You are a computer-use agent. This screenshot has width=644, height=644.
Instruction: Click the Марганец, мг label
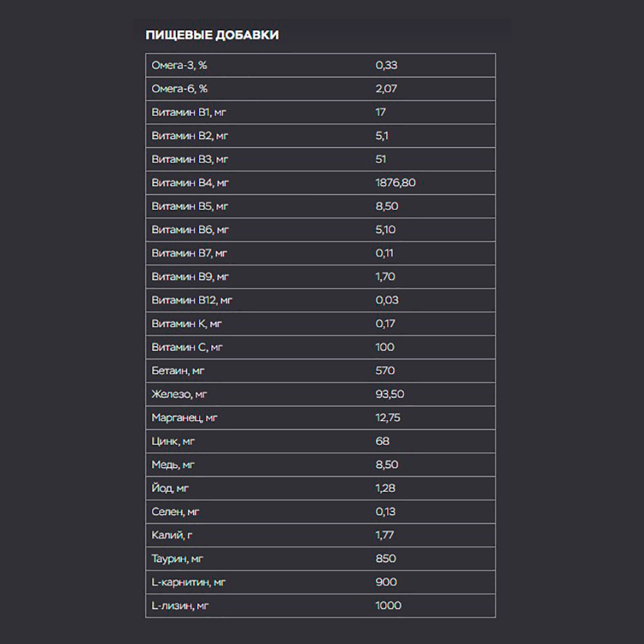[x=184, y=418]
